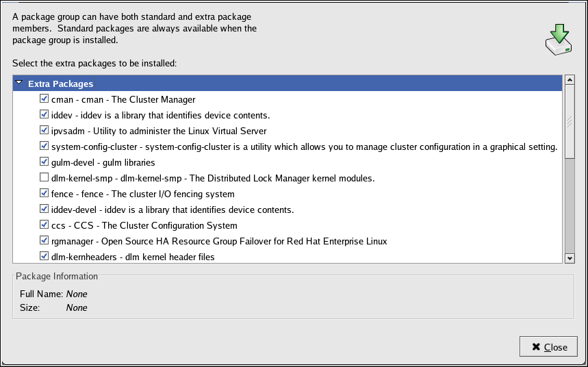
Task: Click the scroll up arrow
Action: point(569,81)
